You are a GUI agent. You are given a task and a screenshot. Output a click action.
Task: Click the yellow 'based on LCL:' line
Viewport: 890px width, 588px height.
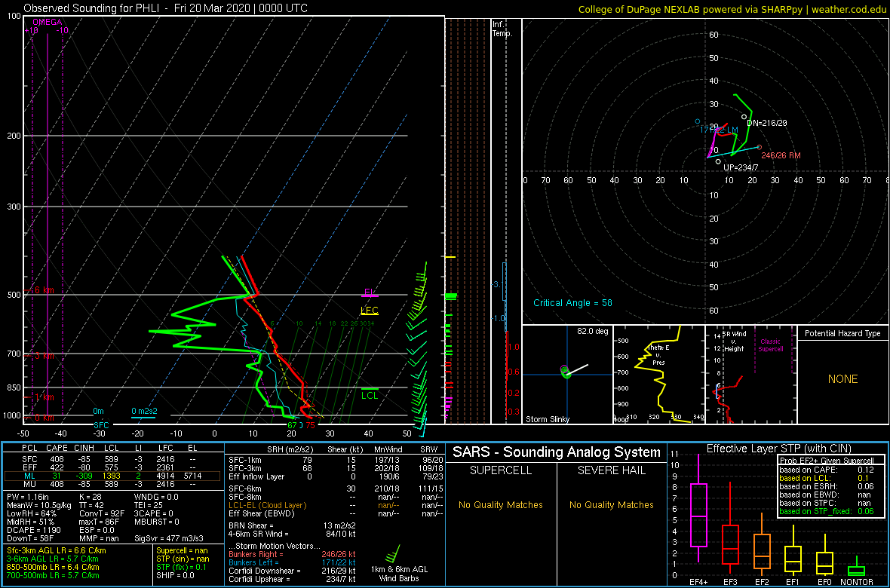point(827,479)
